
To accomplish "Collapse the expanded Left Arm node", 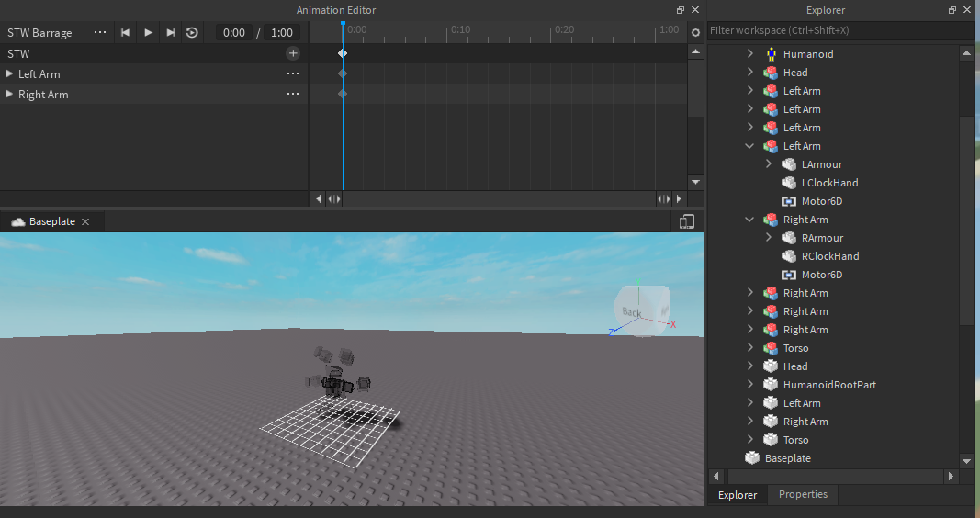I will 750,146.
